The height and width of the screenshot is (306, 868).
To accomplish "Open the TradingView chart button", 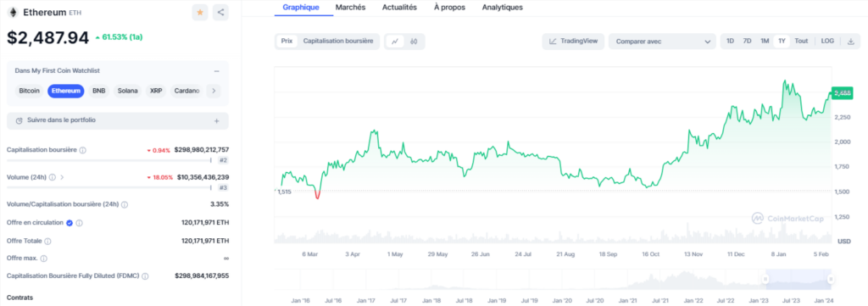I will pos(573,41).
